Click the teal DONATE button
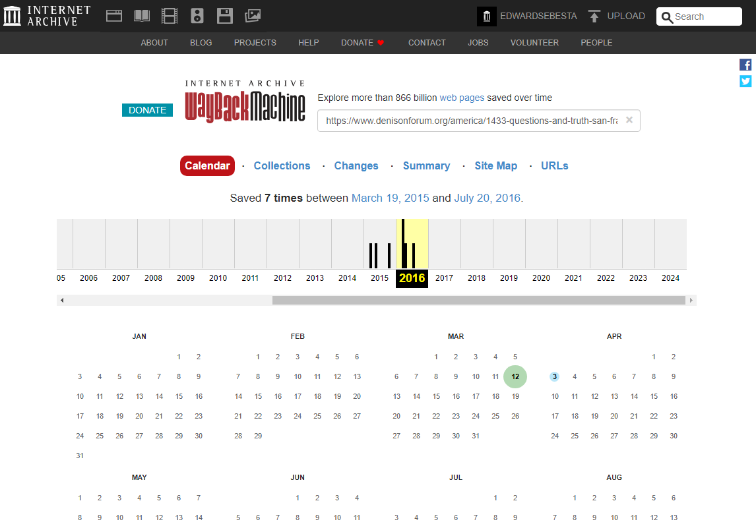The height and width of the screenshot is (532, 756). (x=147, y=110)
